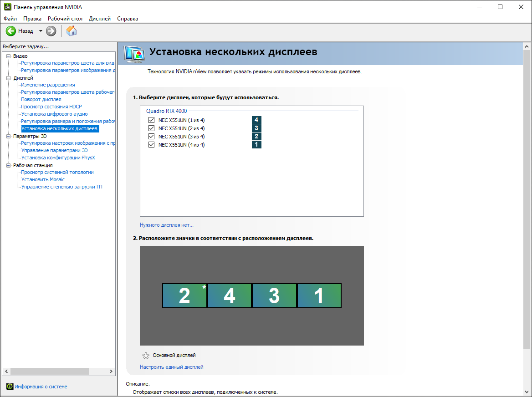This screenshot has width=532, height=397.
Task: Open Регулировка параметров цвета для видео task
Action: (68, 63)
